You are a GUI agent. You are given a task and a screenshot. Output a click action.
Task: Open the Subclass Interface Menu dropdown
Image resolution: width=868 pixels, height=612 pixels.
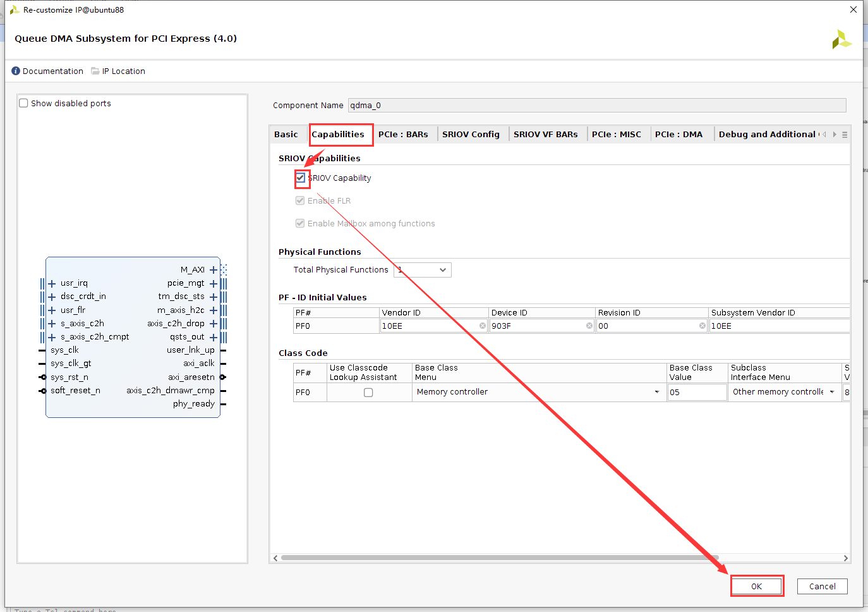[784, 392]
